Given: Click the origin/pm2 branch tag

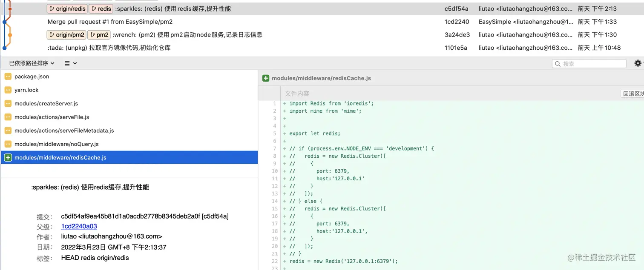Looking at the screenshot, I should click(66, 35).
